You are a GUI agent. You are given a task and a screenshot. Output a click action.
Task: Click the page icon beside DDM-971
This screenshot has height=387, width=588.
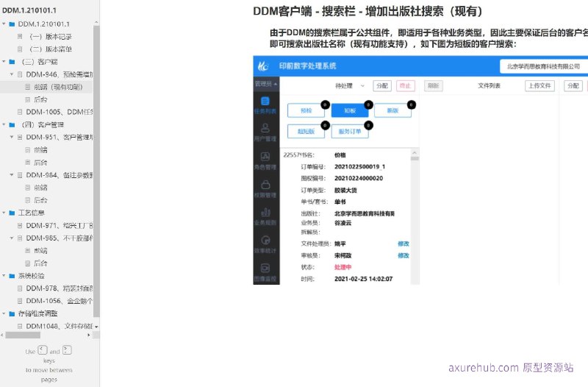pyautogui.click(x=20, y=226)
